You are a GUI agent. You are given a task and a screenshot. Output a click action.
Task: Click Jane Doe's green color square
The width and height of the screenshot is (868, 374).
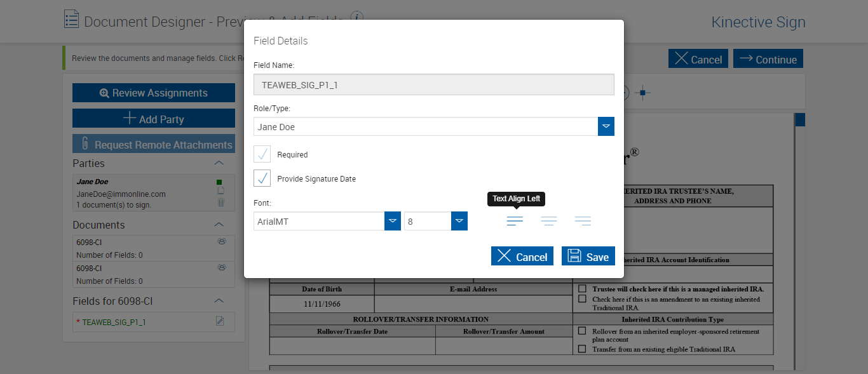[x=220, y=182]
